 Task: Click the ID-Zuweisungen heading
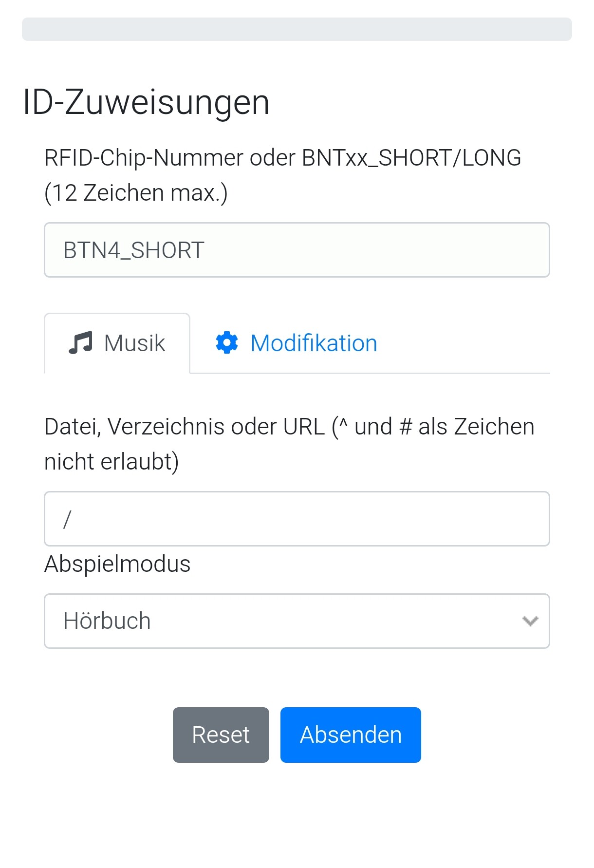(x=146, y=102)
